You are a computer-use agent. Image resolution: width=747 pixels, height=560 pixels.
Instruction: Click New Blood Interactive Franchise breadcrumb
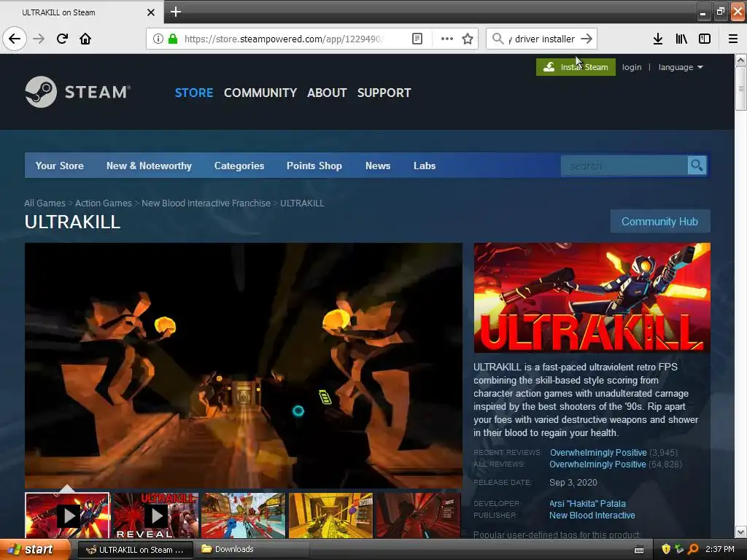coord(206,203)
